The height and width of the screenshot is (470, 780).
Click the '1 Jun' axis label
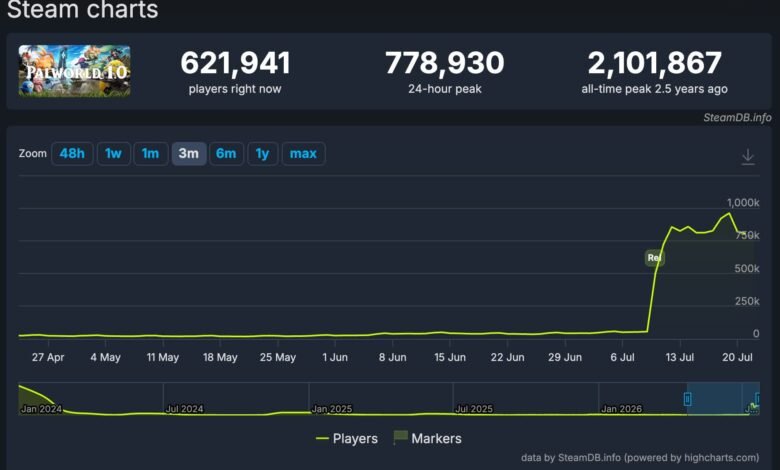click(335, 357)
